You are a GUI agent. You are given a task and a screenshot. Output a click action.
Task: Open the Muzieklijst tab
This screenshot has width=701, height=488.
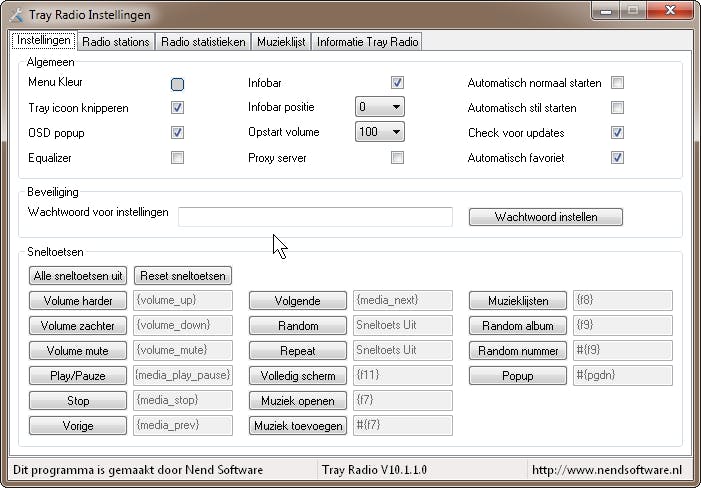(281, 42)
